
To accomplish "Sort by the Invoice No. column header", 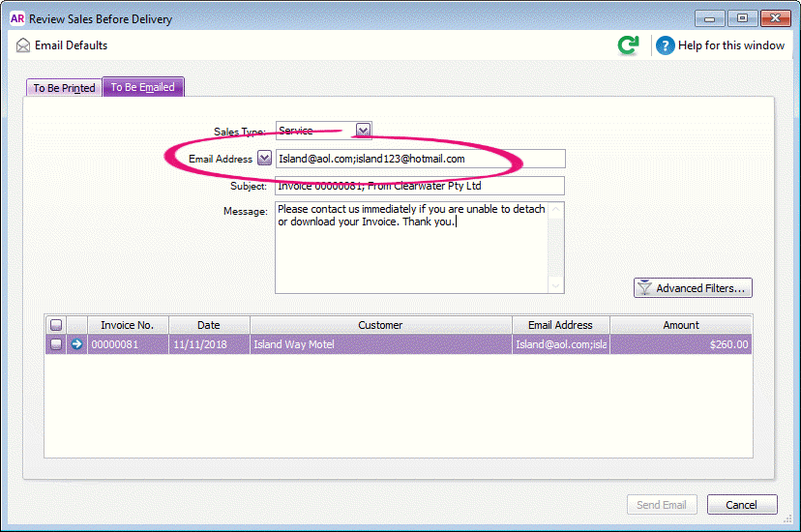I will click(x=128, y=325).
